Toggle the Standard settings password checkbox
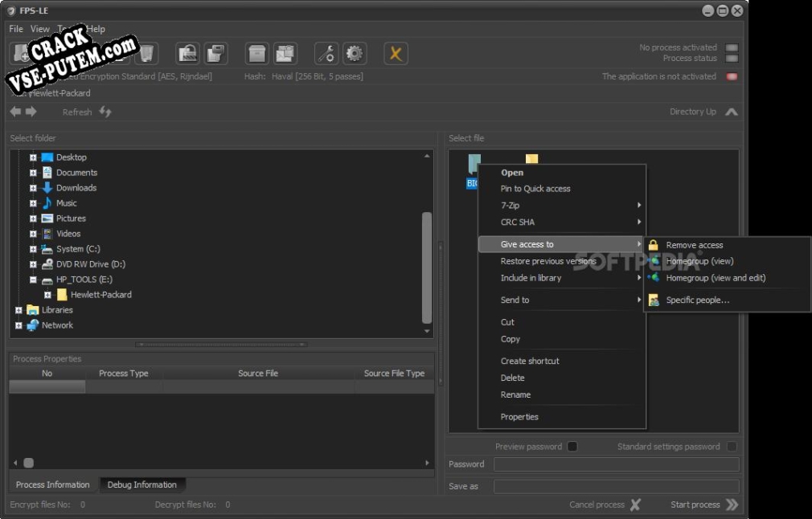The height and width of the screenshot is (519, 812). 732,446
